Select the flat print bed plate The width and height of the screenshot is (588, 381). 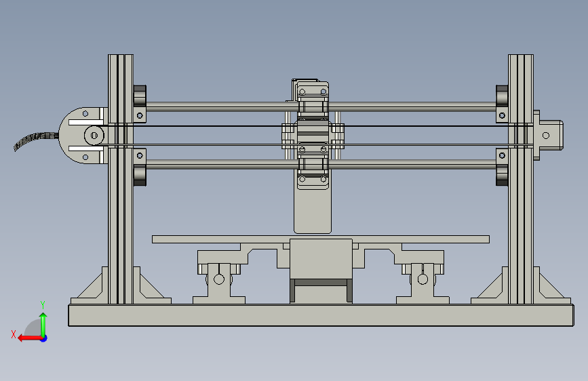[321, 239]
